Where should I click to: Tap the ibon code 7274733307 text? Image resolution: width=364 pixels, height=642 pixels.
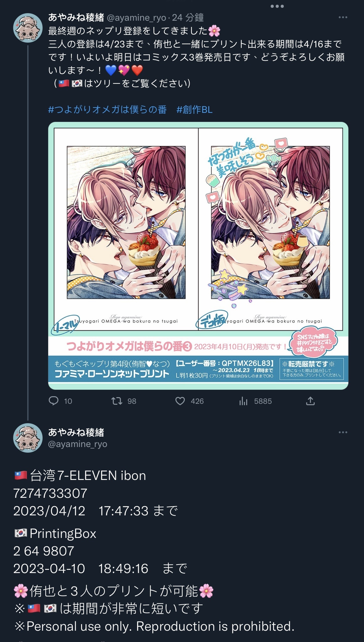click(x=50, y=493)
